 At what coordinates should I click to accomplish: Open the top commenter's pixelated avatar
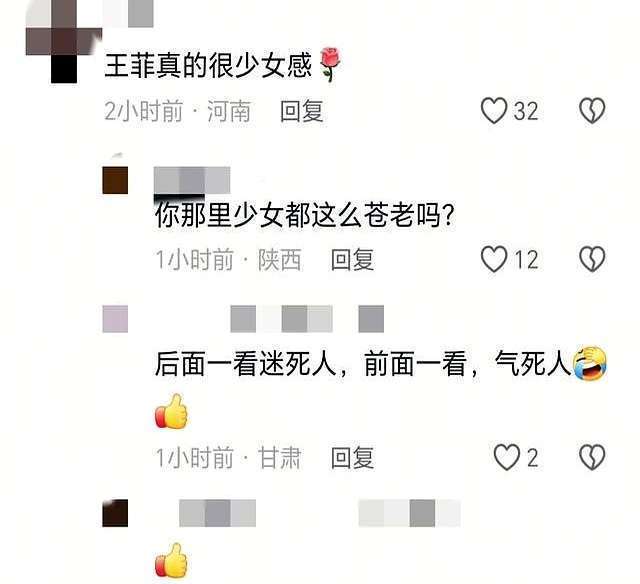pyautogui.click(x=64, y=41)
